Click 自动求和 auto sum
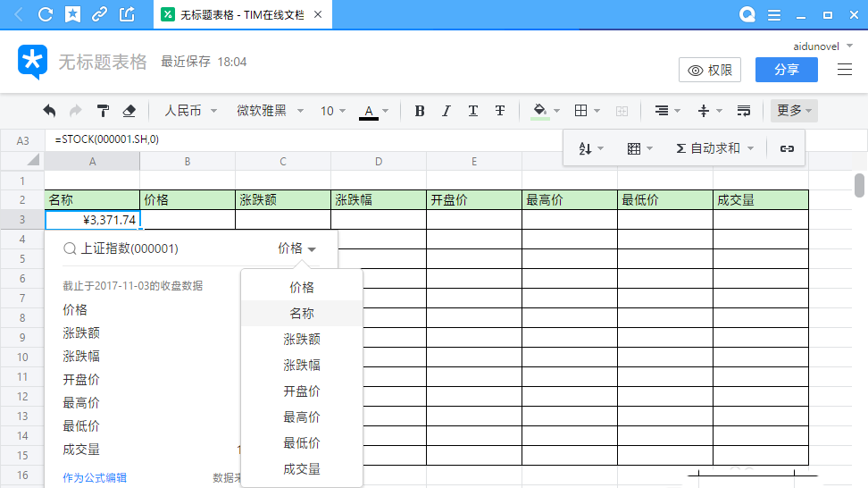868x488 pixels. click(x=708, y=148)
